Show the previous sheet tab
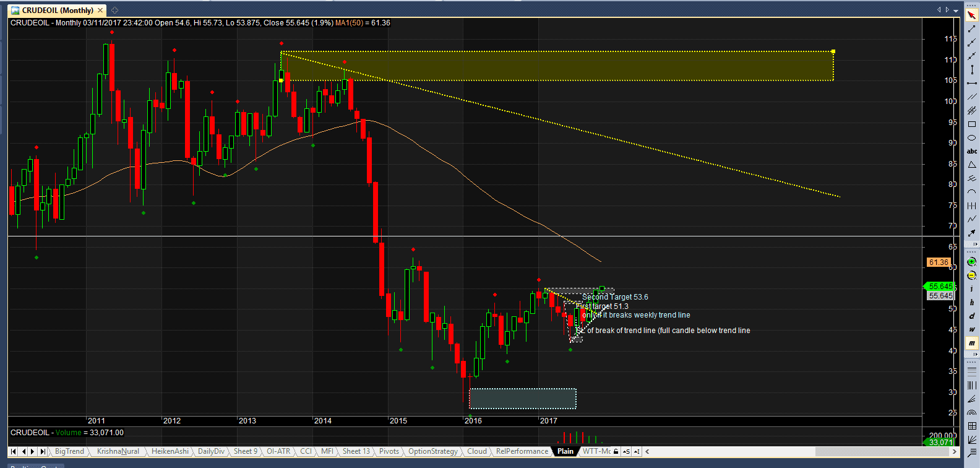The image size is (980, 468). tap(23, 451)
